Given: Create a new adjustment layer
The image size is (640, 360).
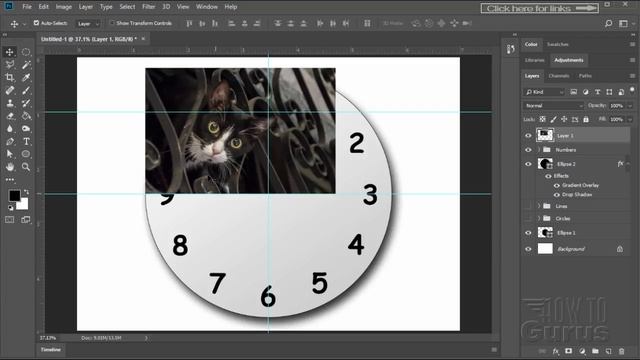Looking at the screenshot, I should coord(582,351).
